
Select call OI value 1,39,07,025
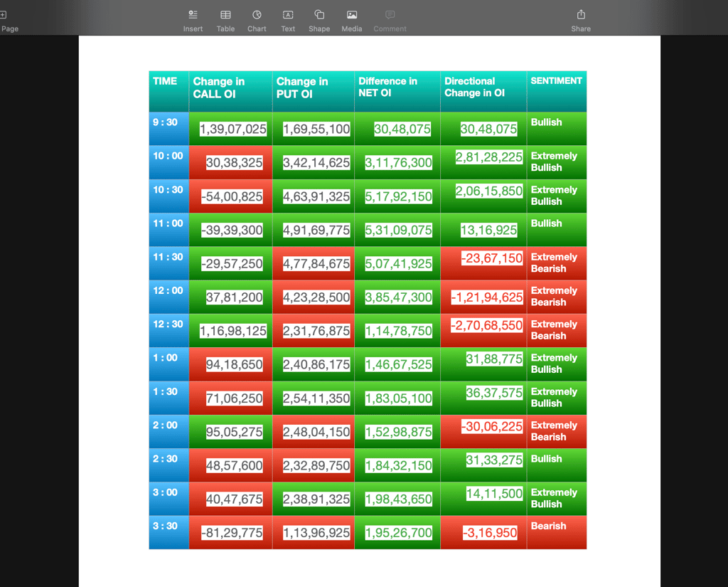pos(233,129)
